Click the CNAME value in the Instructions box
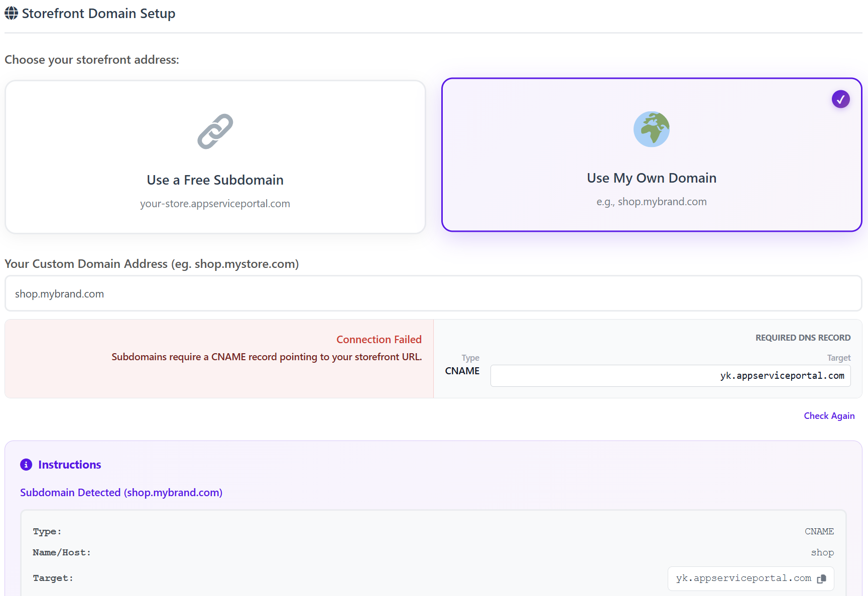 tap(819, 531)
